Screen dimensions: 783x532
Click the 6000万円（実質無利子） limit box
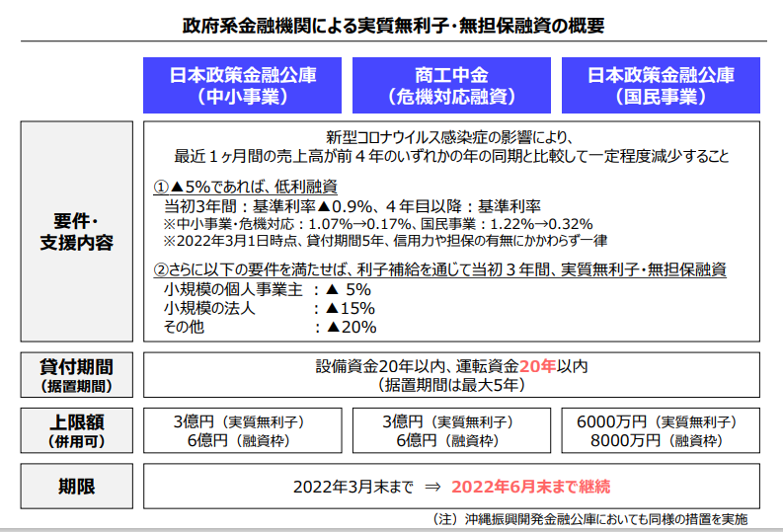[x=662, y=421]
